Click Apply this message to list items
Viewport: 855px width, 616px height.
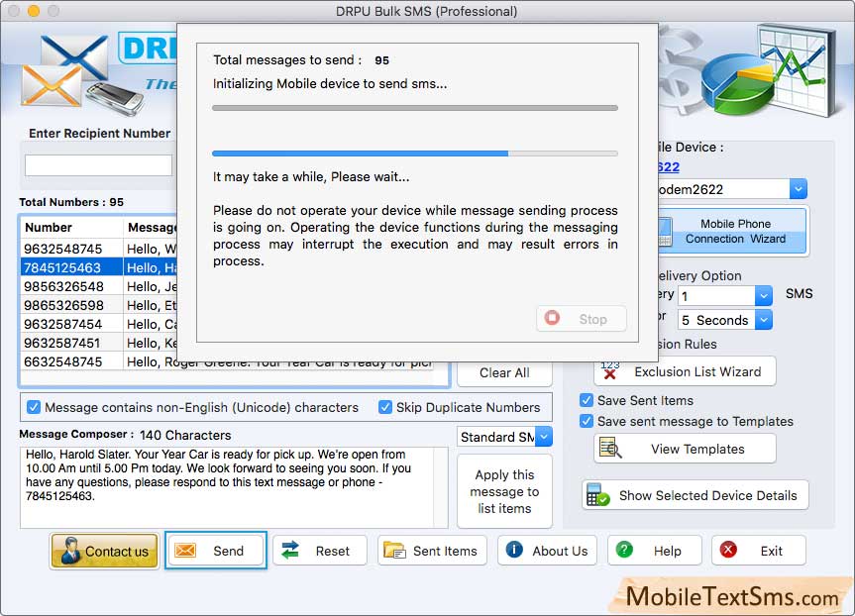coord(504,491)
